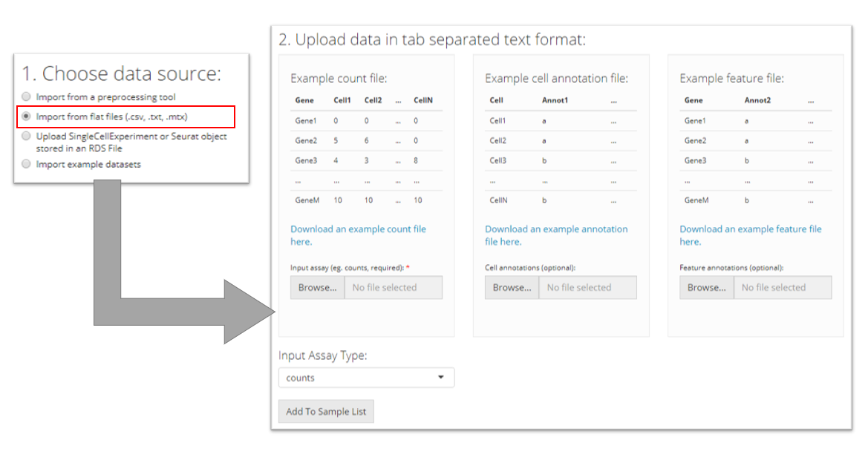
Task: Click the feature annotations 'No file selected' field
Action: coord(782,288)
